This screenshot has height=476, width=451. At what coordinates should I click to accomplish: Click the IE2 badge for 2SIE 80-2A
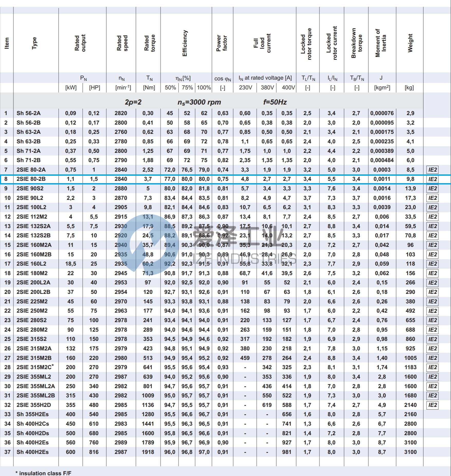(432, 170)
